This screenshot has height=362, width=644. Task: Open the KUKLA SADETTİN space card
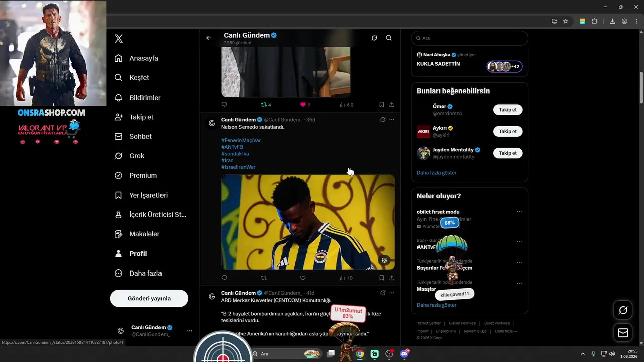click(469, 63)
